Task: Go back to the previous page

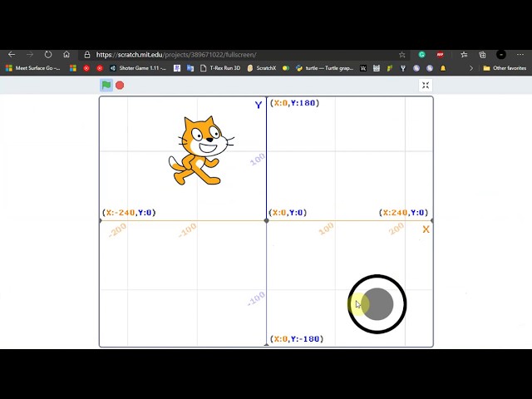Action: [12, 55]
